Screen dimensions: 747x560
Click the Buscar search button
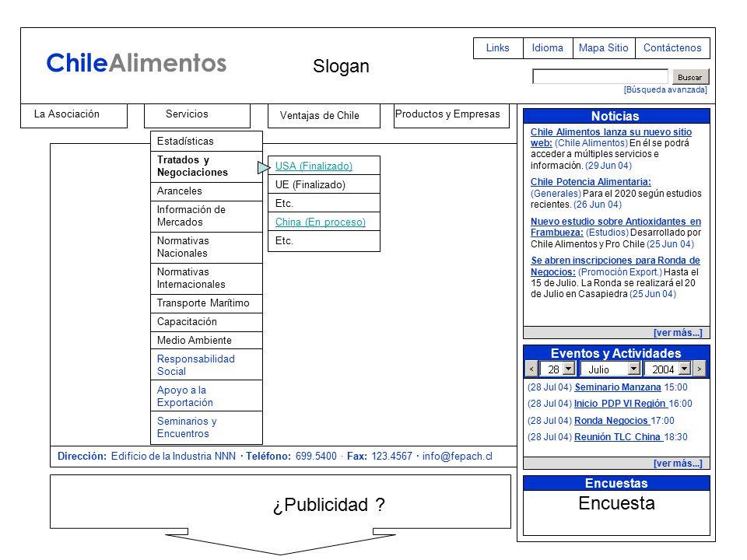click(690, 77)
